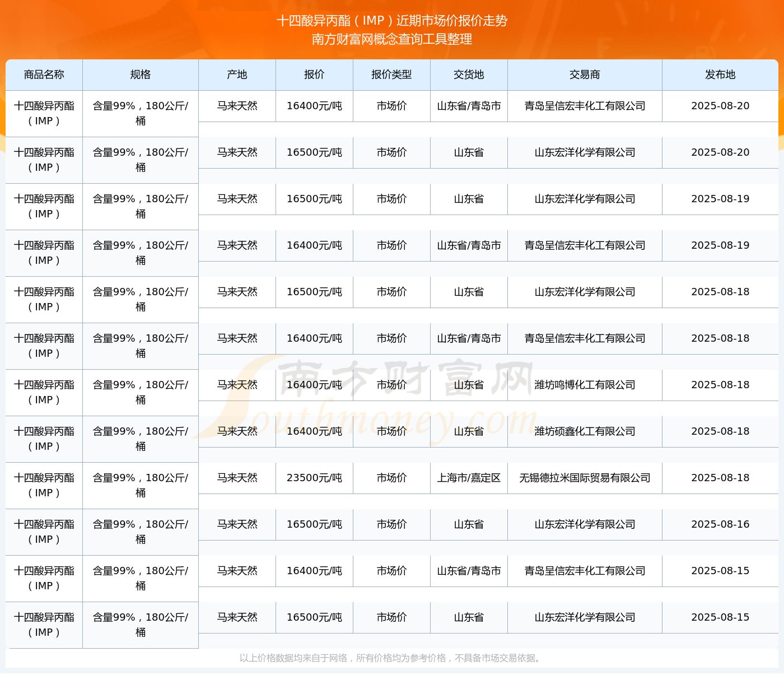Screen dimensions: 784x675
Task: Click the 上海市/嘉定区 row's 马来天然 origin cell
Action: click(237, 478)
